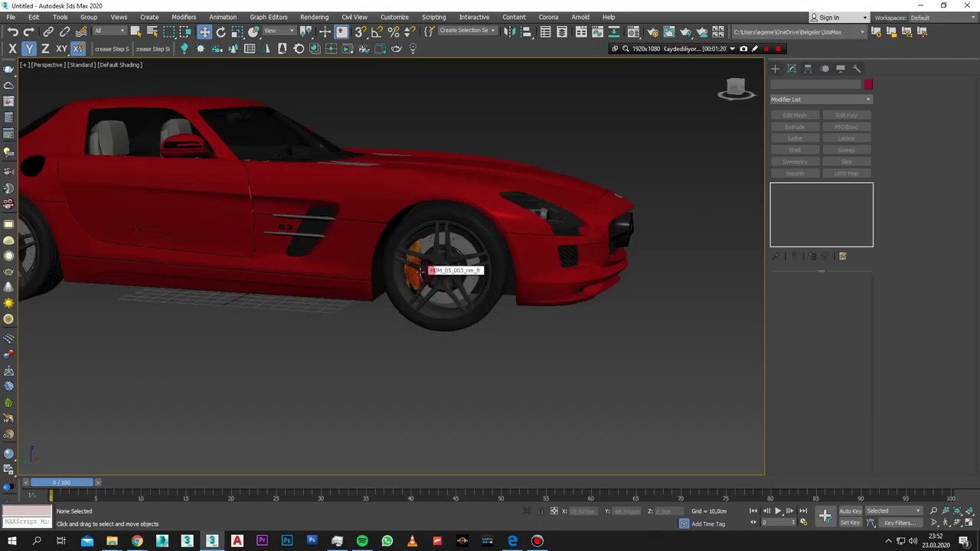Open the Graph Editors menu
Viewport: 980px width, 551px height.
point(269,17)
